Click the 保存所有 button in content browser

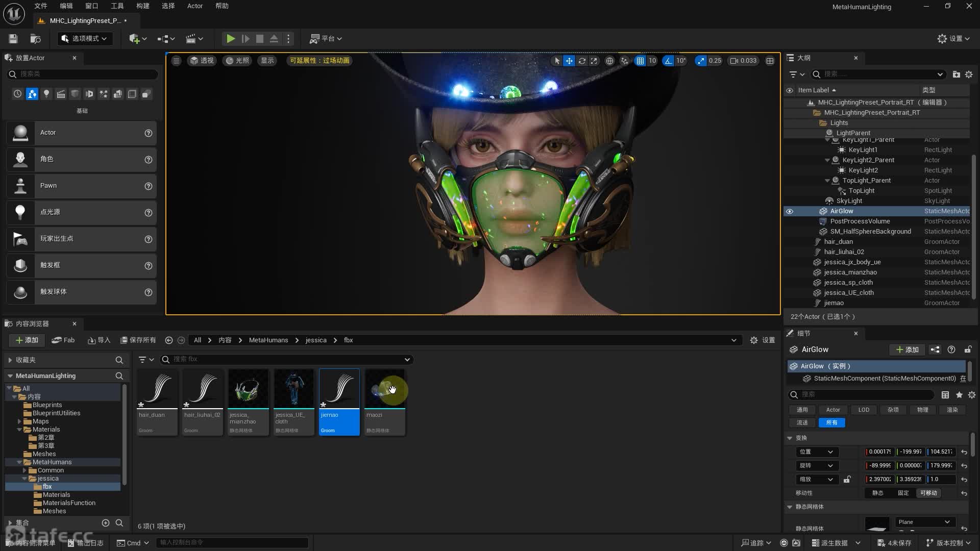[x=138, y=340]
